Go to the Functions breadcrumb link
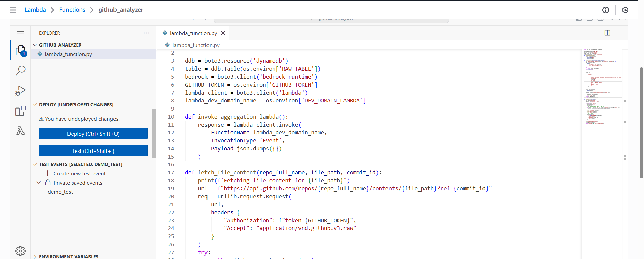The height and width of the screenshot is (259, 644). (72, 10)
